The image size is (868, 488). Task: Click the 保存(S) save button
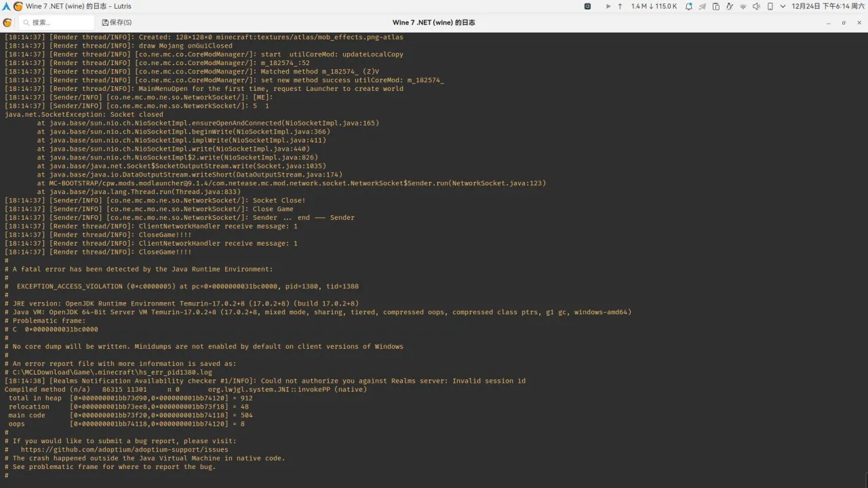pyautogui.click(x=117, y=22)
